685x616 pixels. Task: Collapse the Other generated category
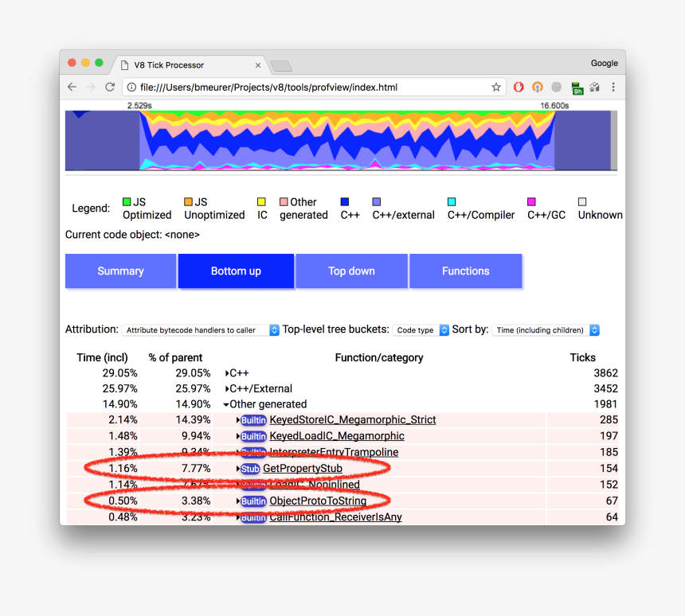coord(226,404)
